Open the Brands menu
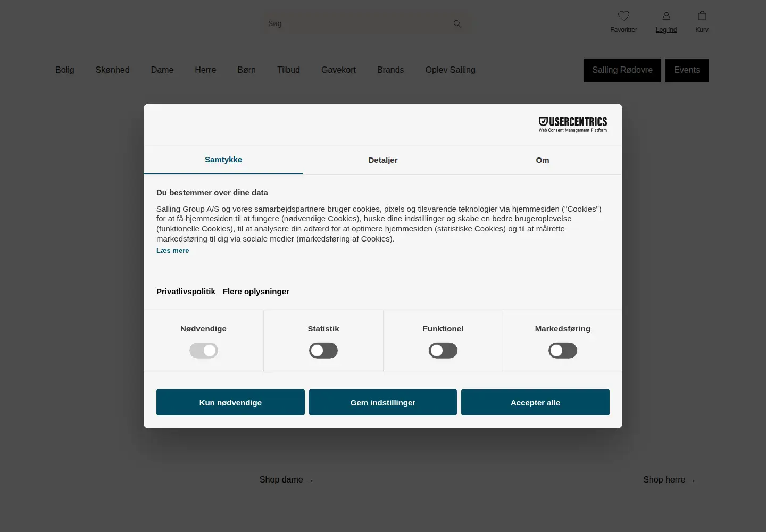 tap(390, 70)
